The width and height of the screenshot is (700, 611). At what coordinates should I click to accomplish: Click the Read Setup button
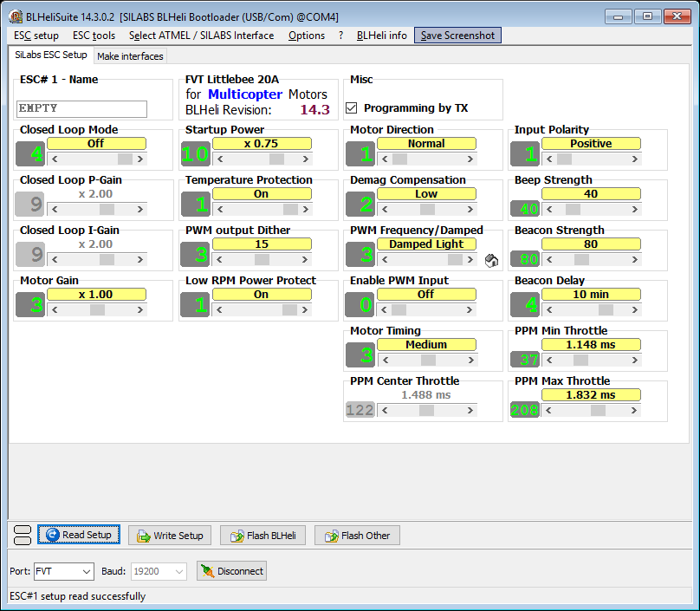click(x=79, y=535)
